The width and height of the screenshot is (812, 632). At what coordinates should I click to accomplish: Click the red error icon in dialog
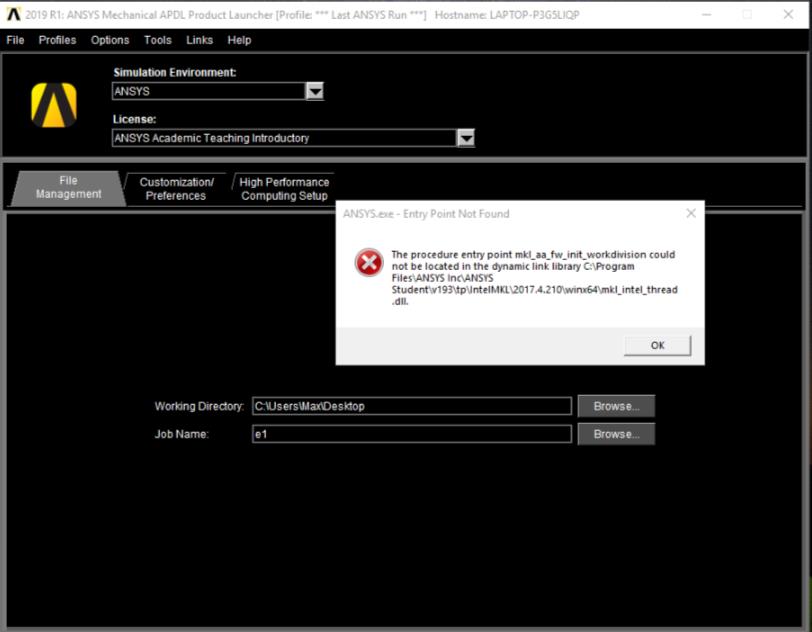[x=369, y=263]
